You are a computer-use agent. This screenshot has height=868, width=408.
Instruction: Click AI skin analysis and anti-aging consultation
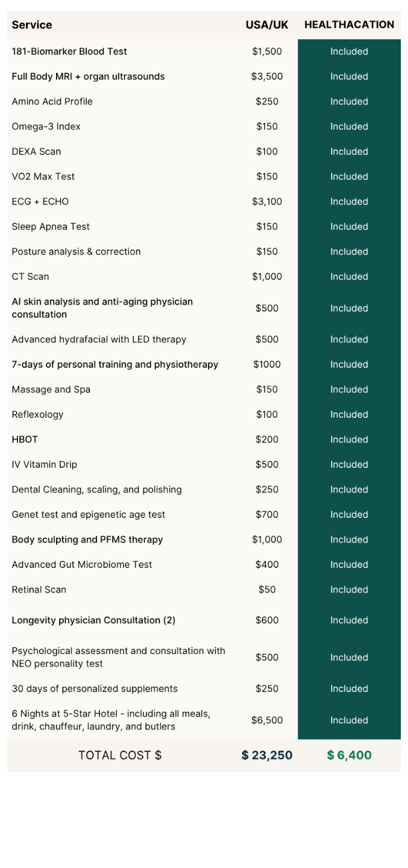pyautogui.click(x=102, y=307)
